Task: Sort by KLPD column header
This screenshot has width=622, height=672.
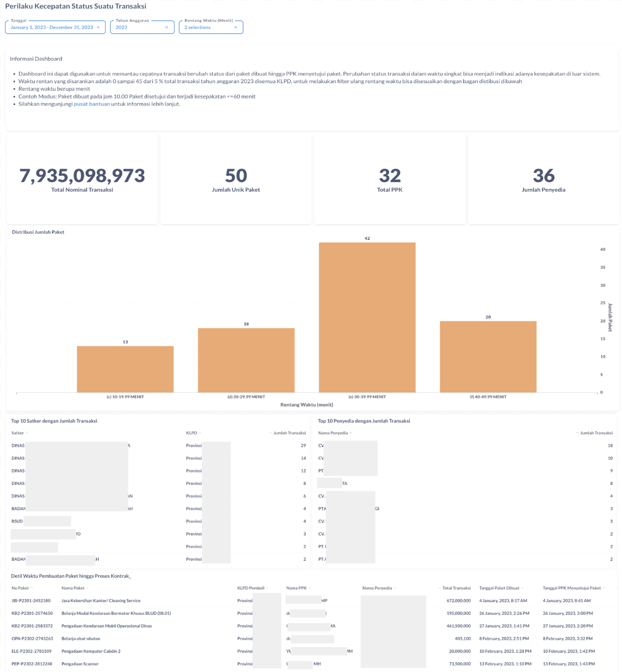Action: [191, 433]
